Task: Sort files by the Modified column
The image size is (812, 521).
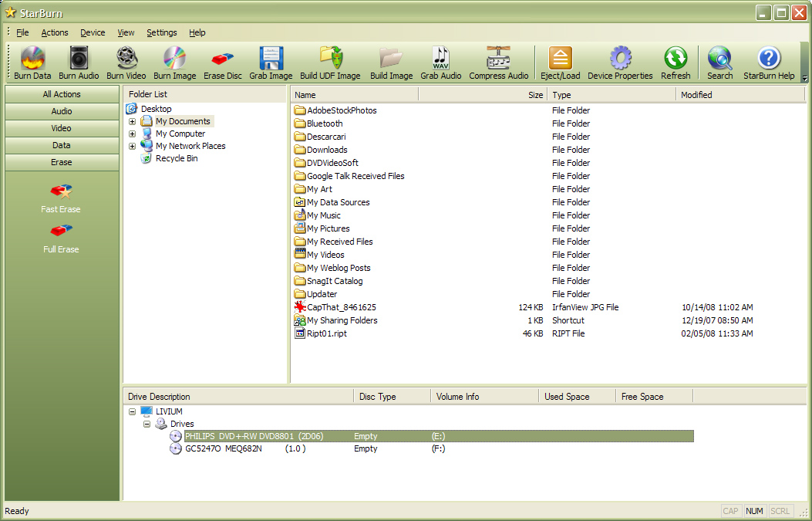Action: (740, 95)
